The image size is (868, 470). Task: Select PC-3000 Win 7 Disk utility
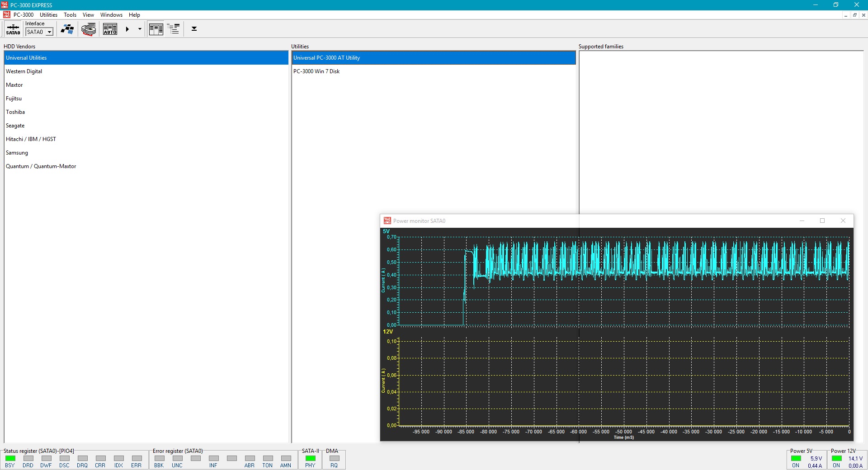pyautogui.click(x=434, y=71)
